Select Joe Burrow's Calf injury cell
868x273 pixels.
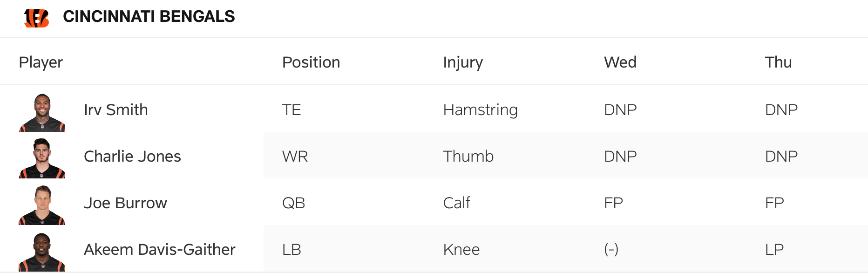(456, 203)
